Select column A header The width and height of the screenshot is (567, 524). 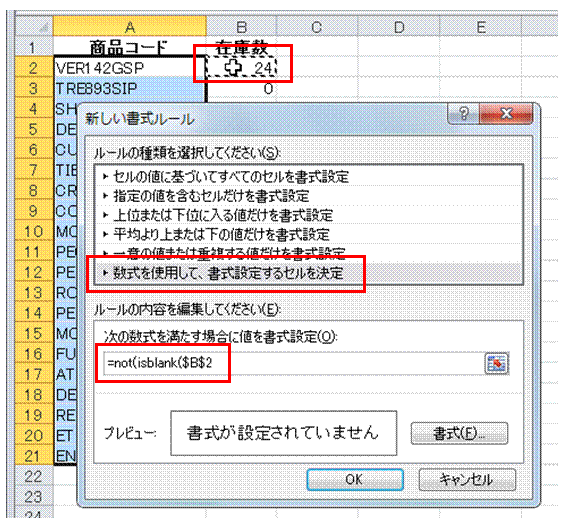click(x=129, y=27)
